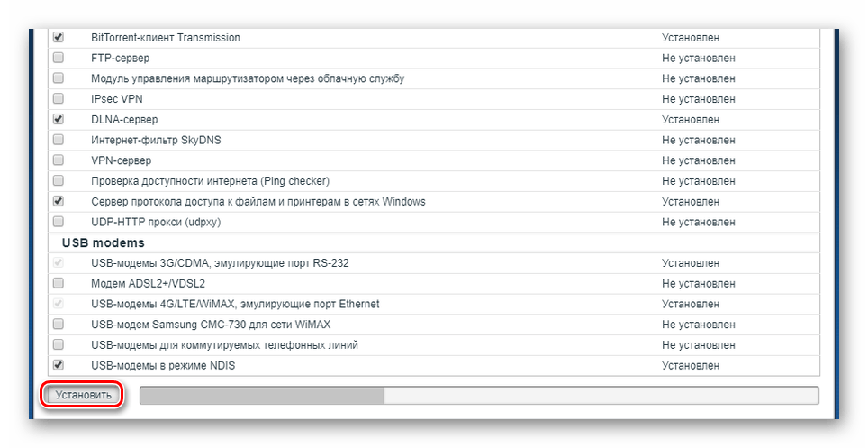Click the installation progress bar
Screen dimensions: 868x448
point(478,395)
